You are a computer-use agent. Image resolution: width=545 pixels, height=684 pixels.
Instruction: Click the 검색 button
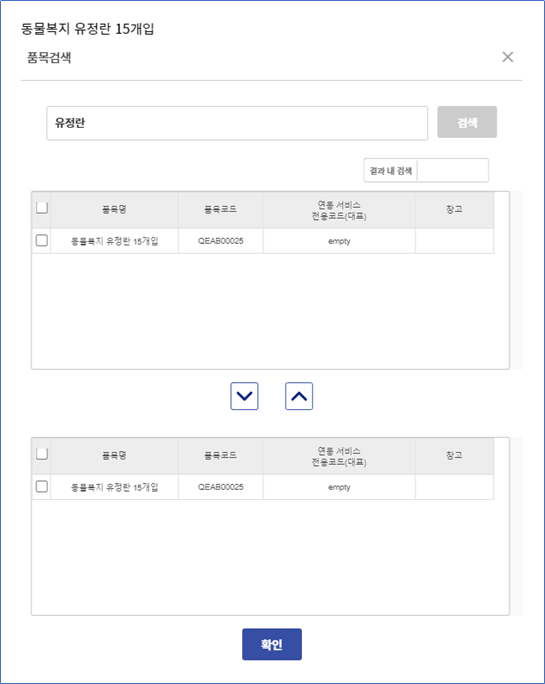coord(467,122)
